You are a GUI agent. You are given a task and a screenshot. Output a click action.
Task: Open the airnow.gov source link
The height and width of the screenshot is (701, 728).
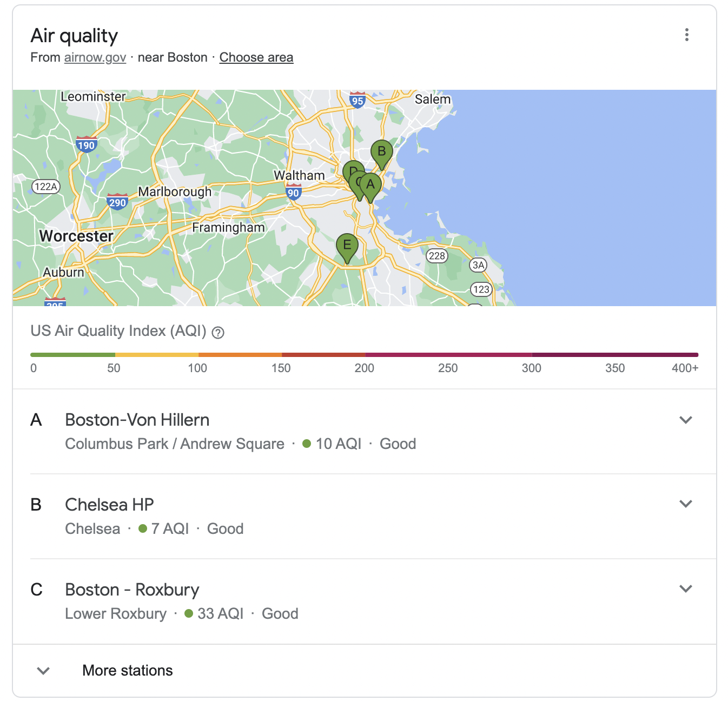(95, 57)
